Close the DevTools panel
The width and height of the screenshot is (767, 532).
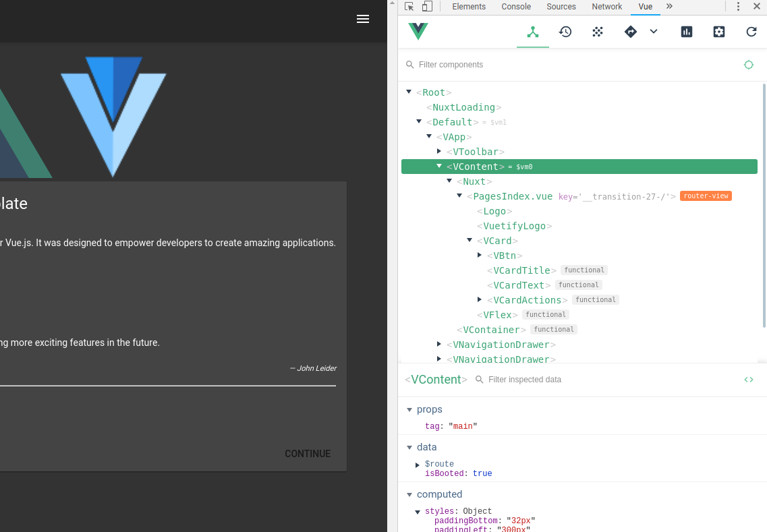[757, 6]
